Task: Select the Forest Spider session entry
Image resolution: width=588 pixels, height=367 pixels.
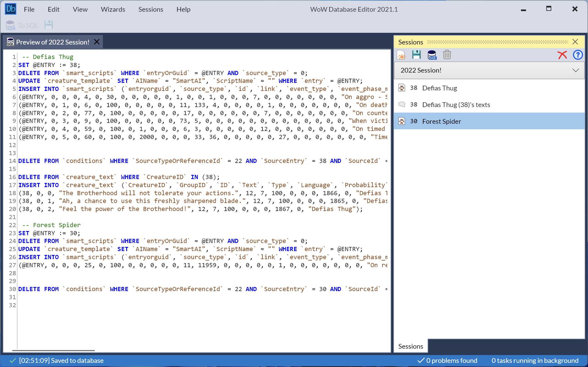Action: [x=441, y=121]
